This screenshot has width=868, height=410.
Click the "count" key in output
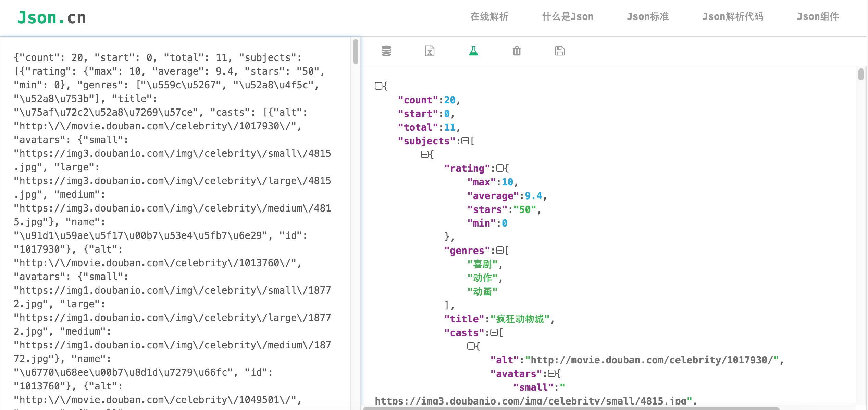[x=418, y=100]
